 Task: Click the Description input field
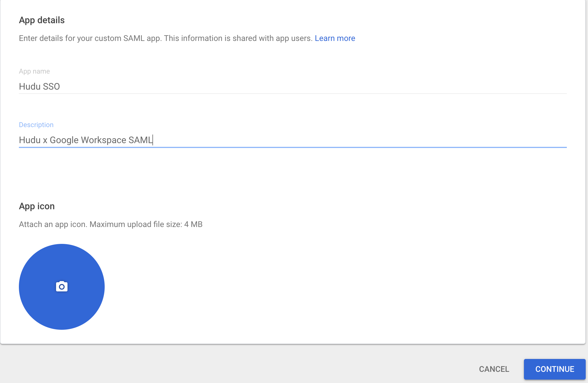(293, 140)
